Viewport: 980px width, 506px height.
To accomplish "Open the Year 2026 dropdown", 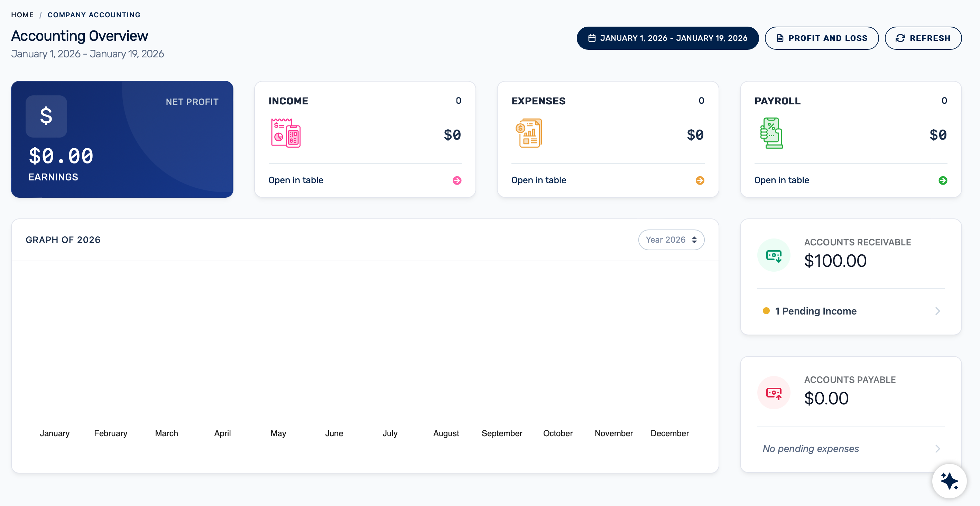I will pos(671,240).
